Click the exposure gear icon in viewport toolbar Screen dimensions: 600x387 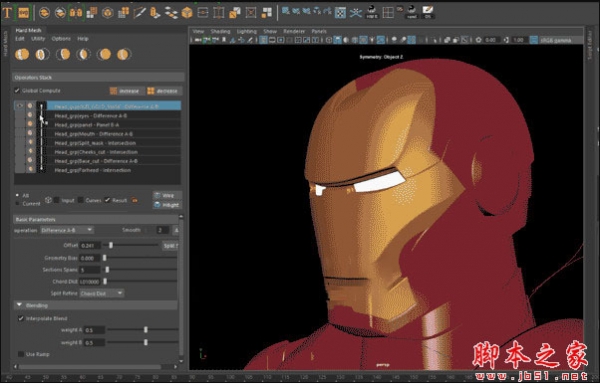point(478,40)
